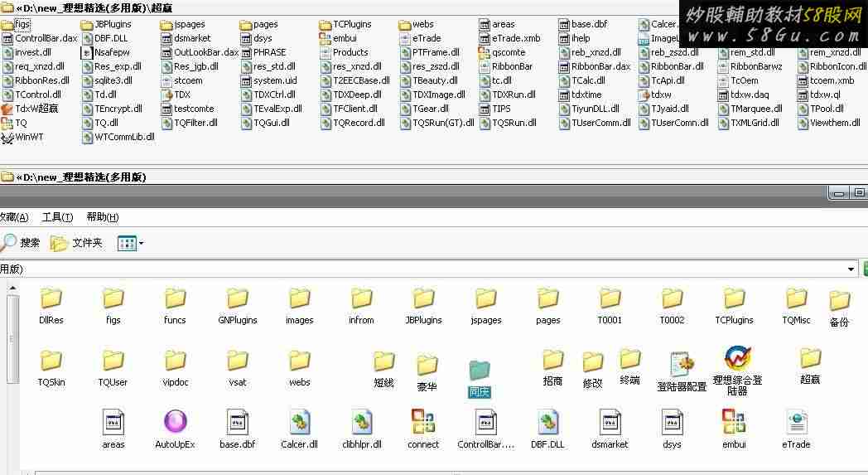Select the connect application icon
This screenshot has width=868, height=475.
pyautogui.click(x=423, y=429)
